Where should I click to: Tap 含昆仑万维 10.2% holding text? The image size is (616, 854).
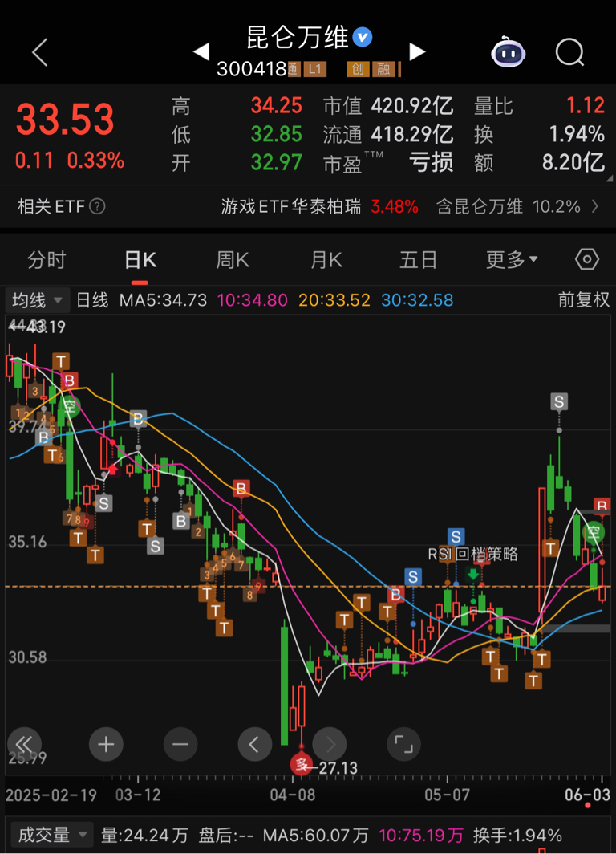(509, 206)
